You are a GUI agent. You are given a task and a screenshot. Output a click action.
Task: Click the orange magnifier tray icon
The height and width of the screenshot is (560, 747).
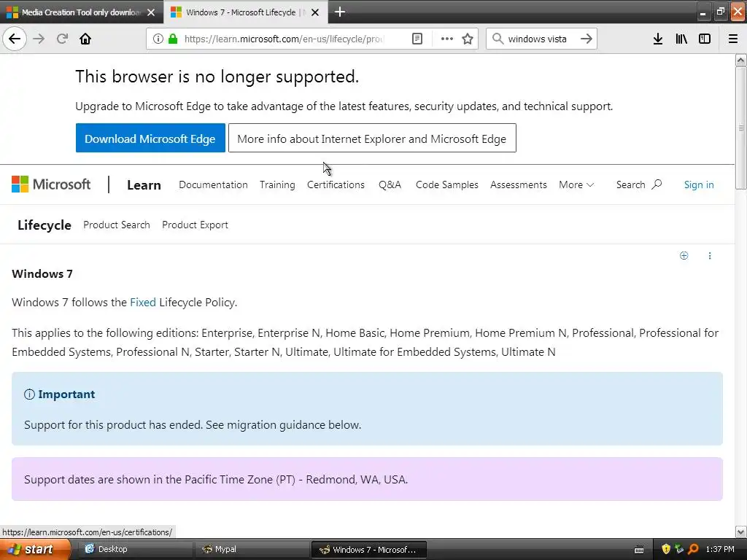click(693, 550)
